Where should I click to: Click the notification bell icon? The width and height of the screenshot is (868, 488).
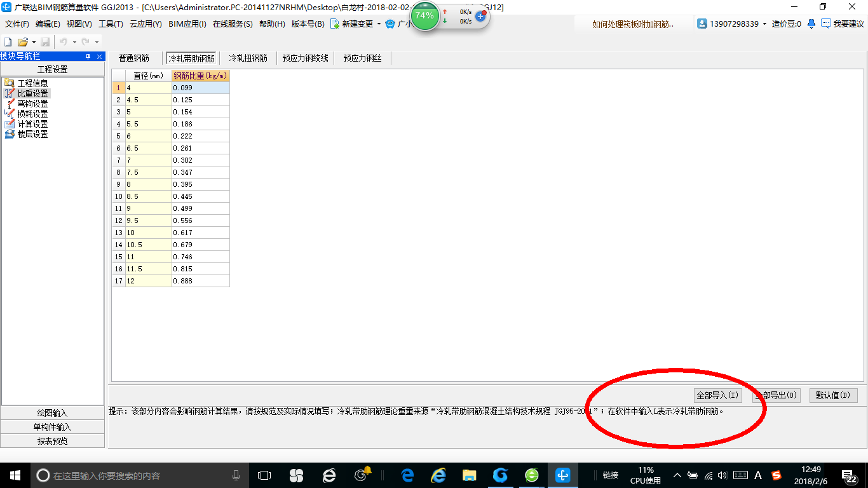[x=811, y=24]
